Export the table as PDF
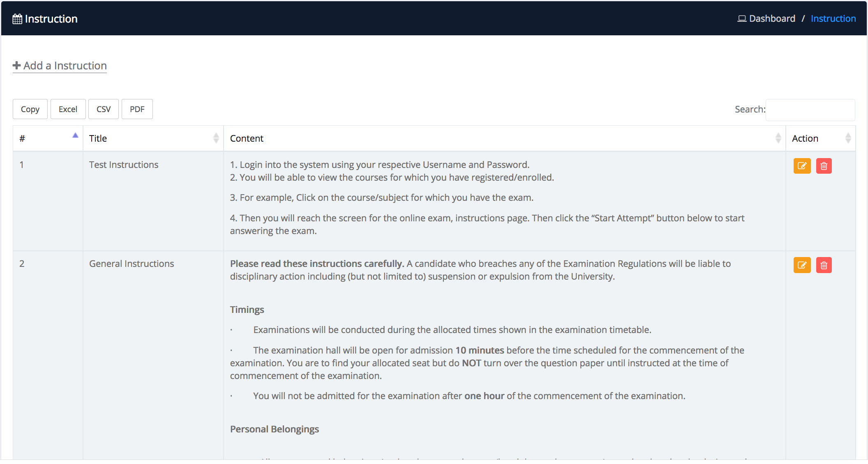868x464 pixels. point(137,109)
